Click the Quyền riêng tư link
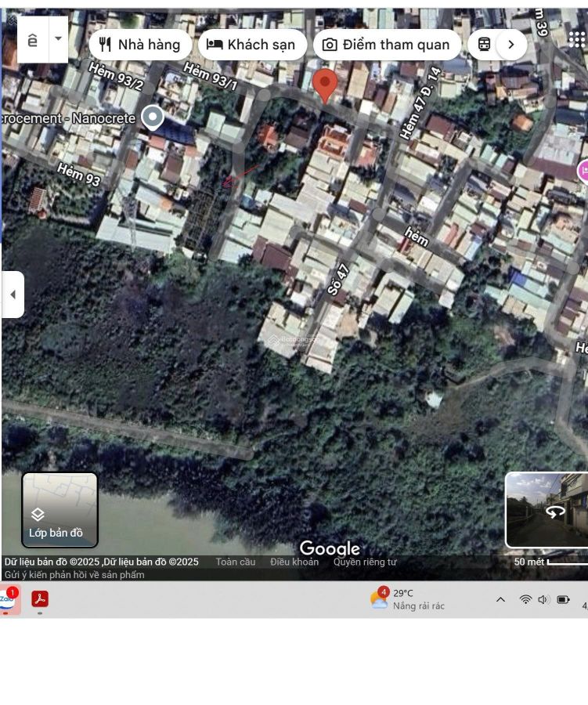The width and height of the screenshot is (588, 705). (365, 562)
